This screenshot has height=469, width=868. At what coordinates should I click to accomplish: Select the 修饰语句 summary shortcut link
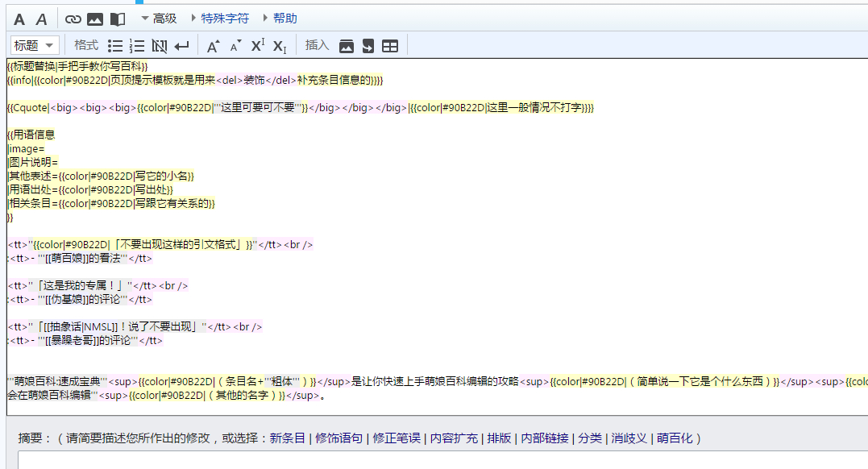(x=338, y=438)
